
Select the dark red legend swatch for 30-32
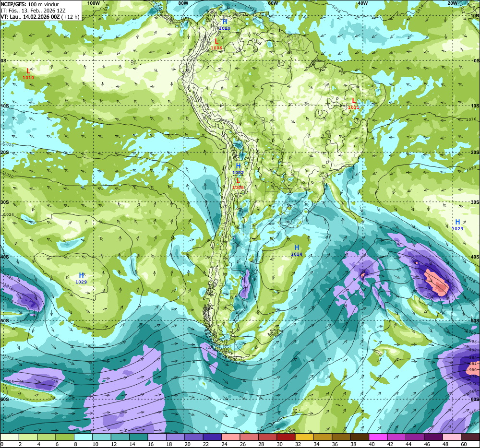[x=286, y=437]
